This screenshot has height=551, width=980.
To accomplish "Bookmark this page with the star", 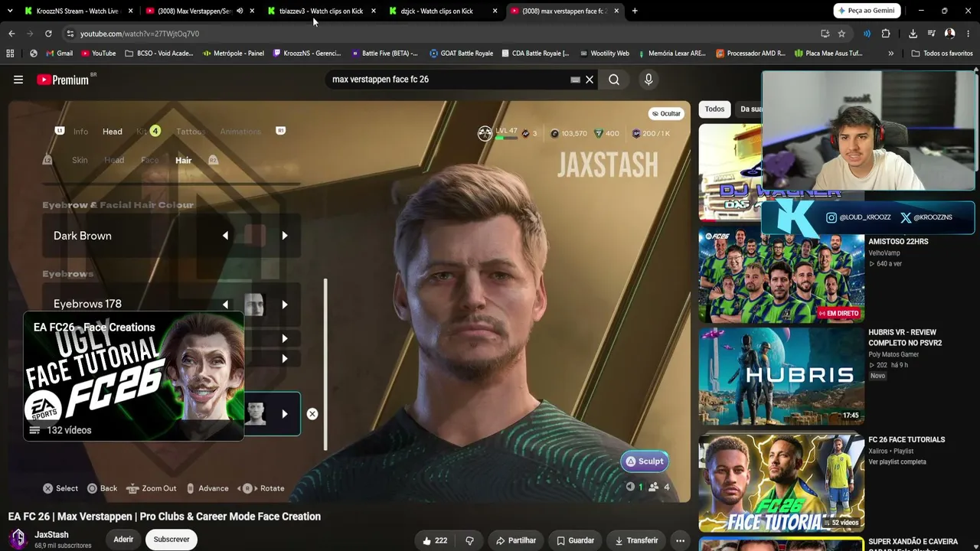I will [841, 34].
